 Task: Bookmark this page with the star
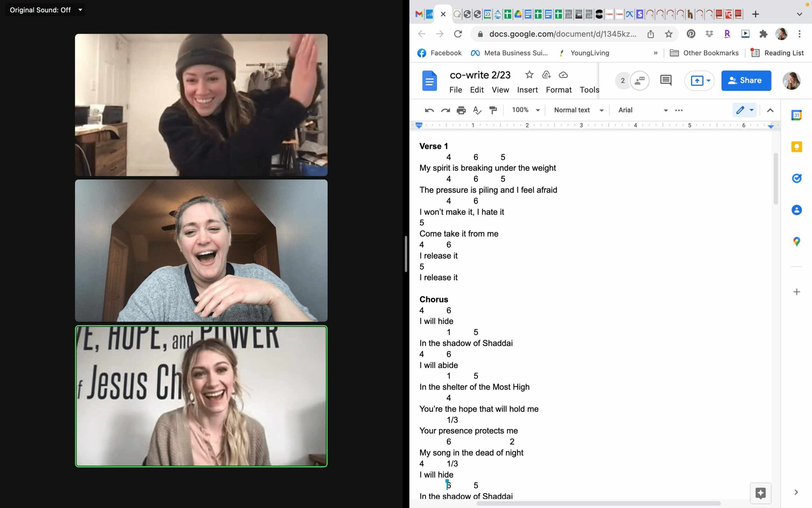coord(669,34)
